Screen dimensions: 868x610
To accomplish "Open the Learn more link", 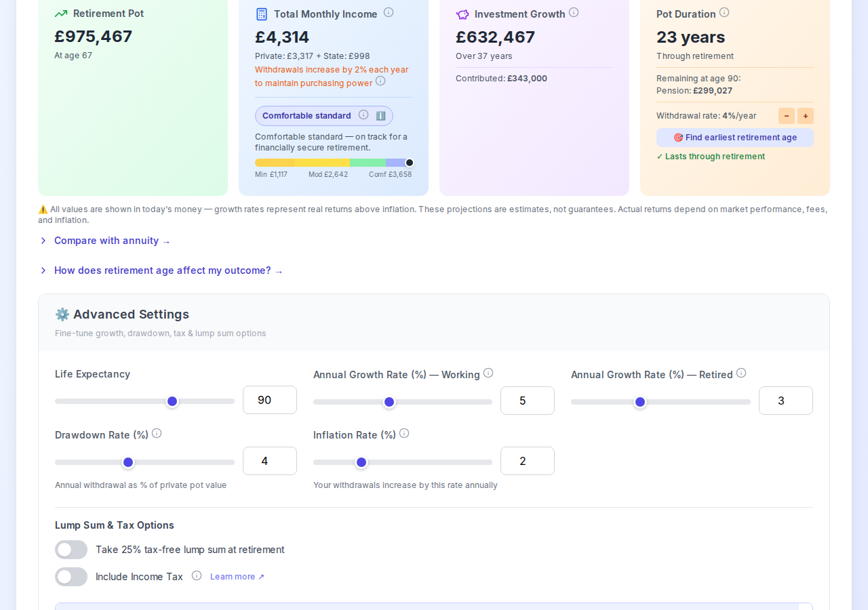I will click(237, 576).
